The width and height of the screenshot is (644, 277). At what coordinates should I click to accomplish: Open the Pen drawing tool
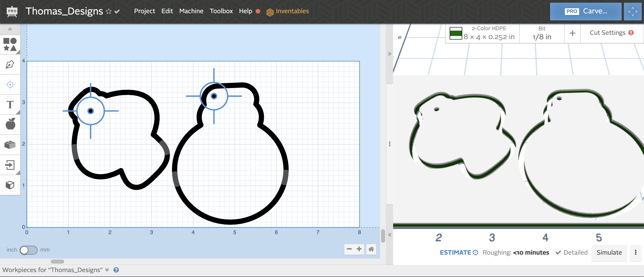click(10, 64)
